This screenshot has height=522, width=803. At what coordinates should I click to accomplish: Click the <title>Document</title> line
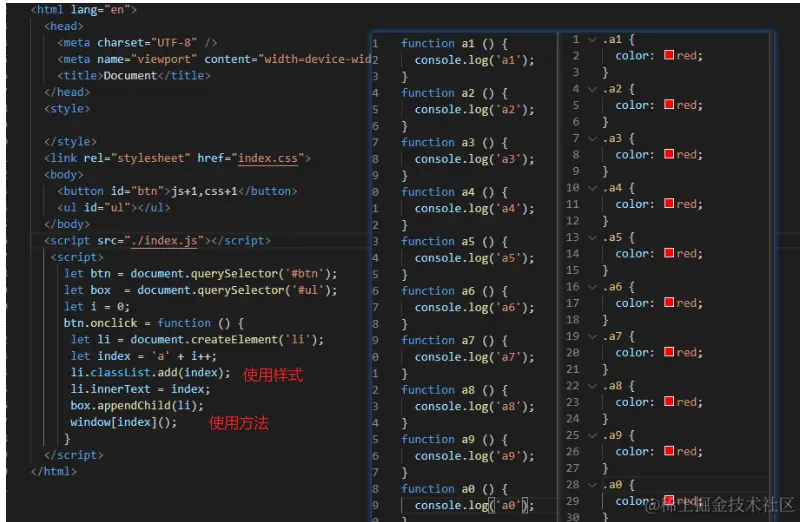point(134,76)
